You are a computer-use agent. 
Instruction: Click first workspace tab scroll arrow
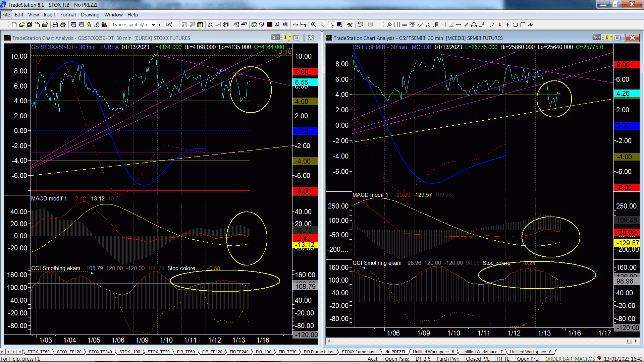pos(3,352)
